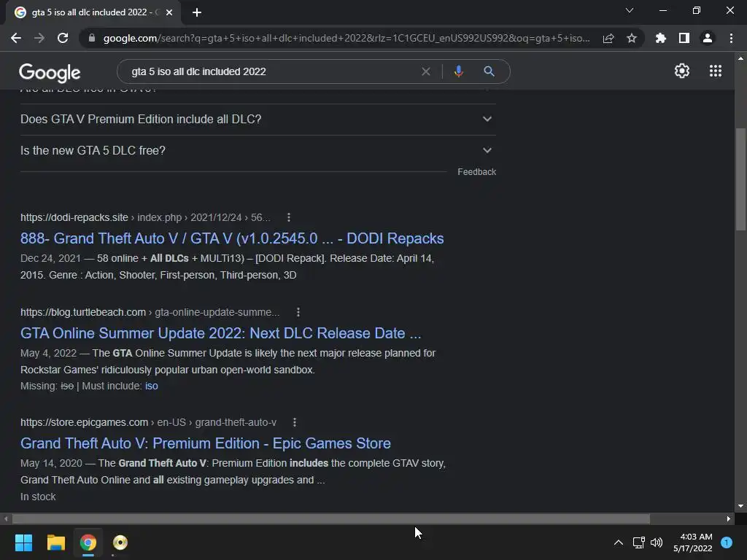Image resolution: width=747 pixels, height=560 pixels.
Task: Open the tab search dropdown chevron
Action: pos(630,10)
